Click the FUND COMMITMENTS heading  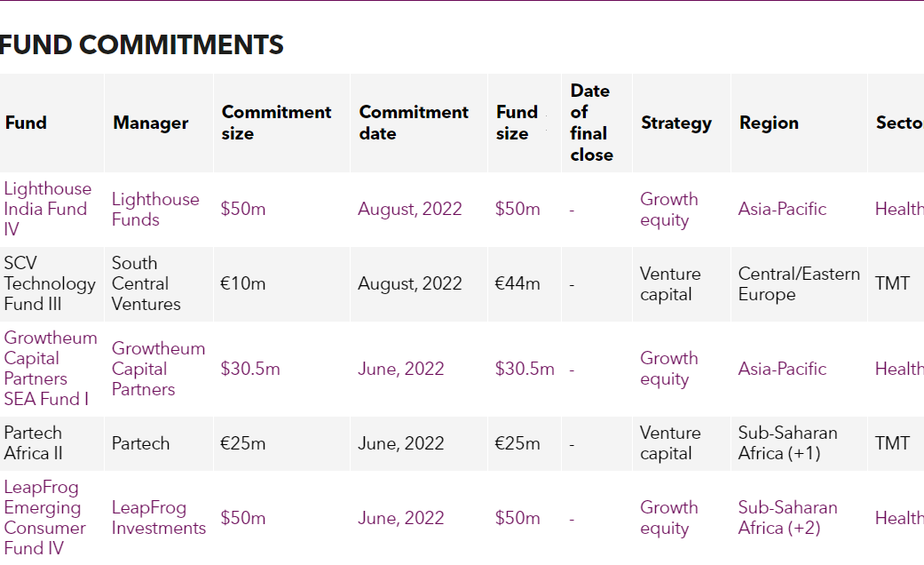click(x=142, y=44)
